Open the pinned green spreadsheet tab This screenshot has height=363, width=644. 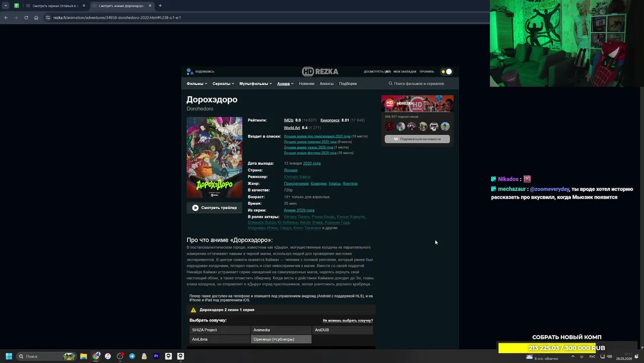coord(16,6)
